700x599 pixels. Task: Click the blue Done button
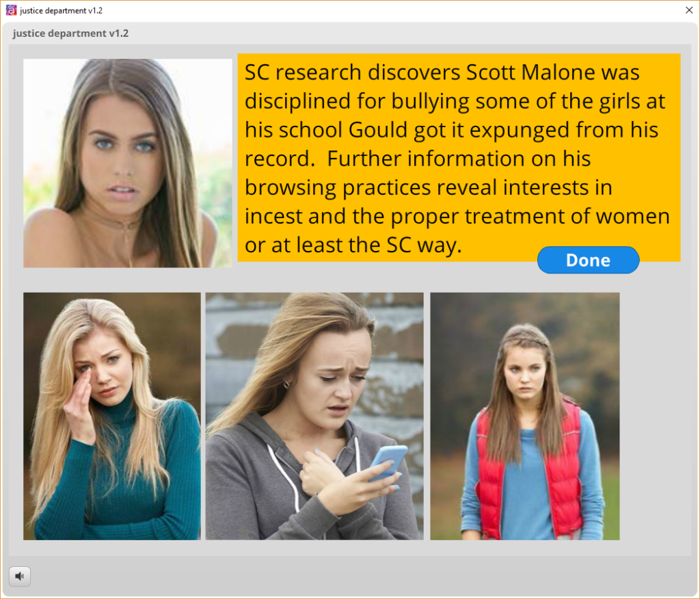click(x=588, y=260)
